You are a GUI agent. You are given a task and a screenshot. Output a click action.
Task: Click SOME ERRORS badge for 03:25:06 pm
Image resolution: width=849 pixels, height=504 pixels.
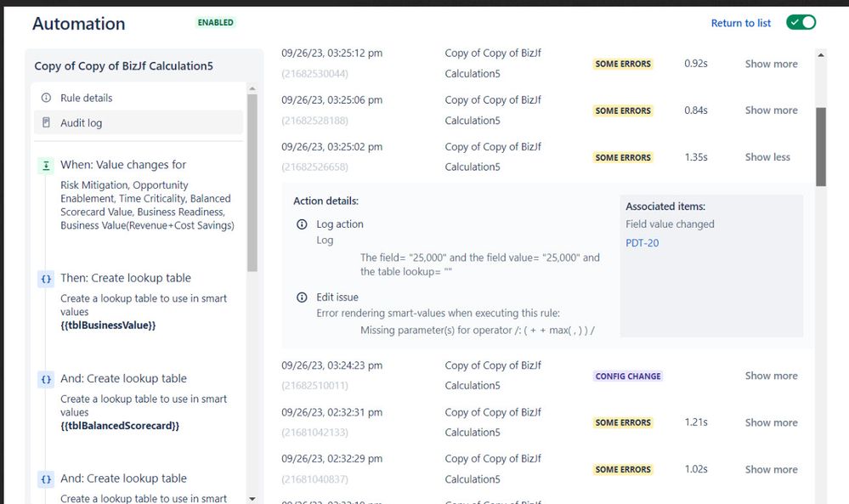pos(623,110)
